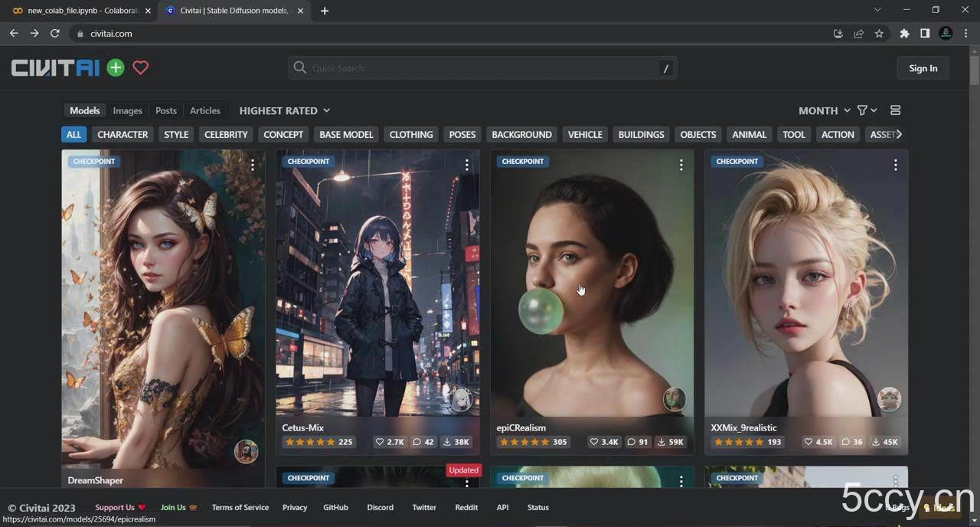The height and width of the screenshot is (527, 980).
Task: Select the Posts tab
Action: click(x=166, y=110)
